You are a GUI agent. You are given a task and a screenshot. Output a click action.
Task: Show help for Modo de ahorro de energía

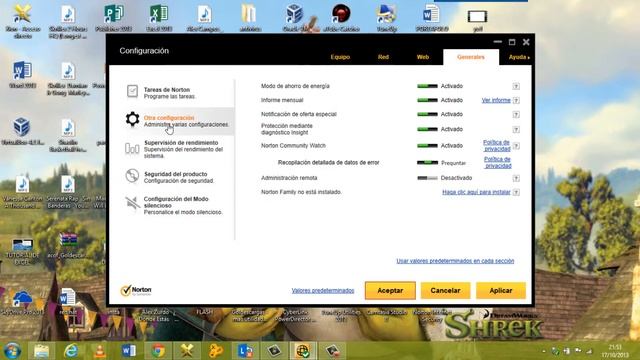(516, 86)
